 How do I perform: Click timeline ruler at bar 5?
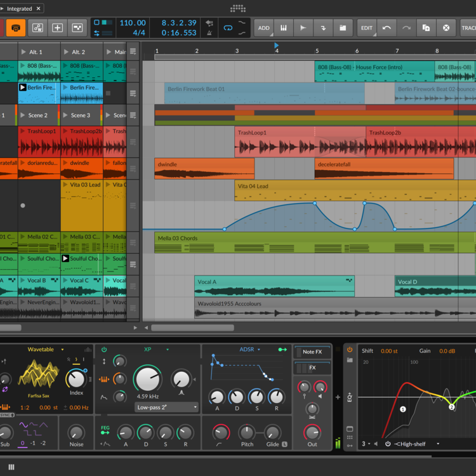coord(317,51)
